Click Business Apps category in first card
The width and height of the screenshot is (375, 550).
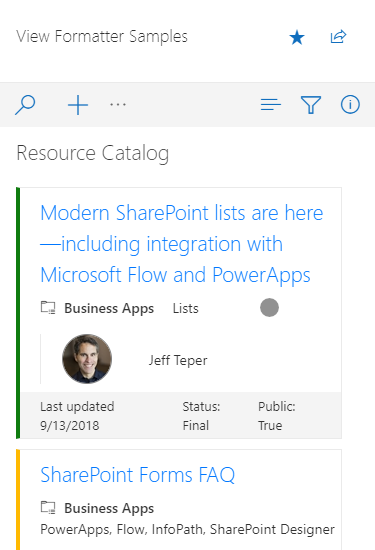click(109, 308)
